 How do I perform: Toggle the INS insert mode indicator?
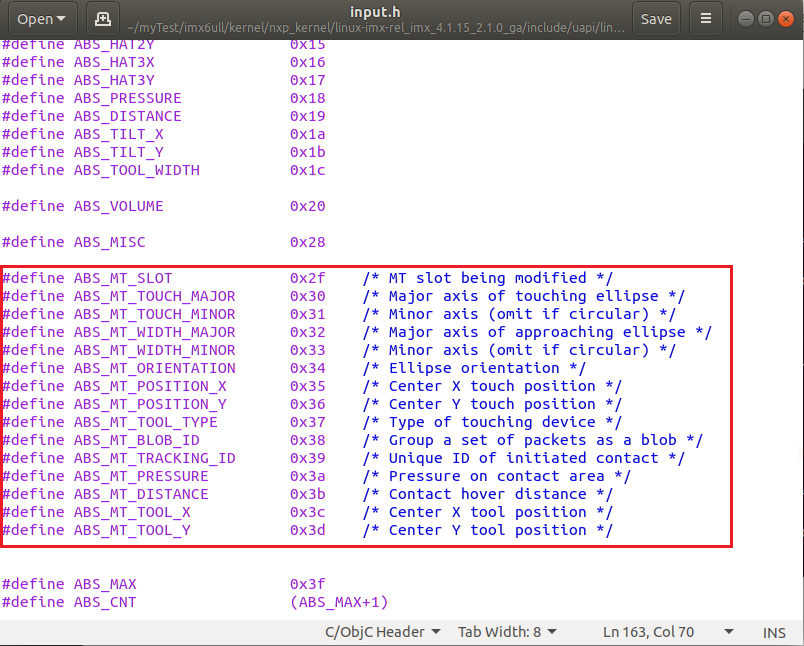(x=774, y=633)
